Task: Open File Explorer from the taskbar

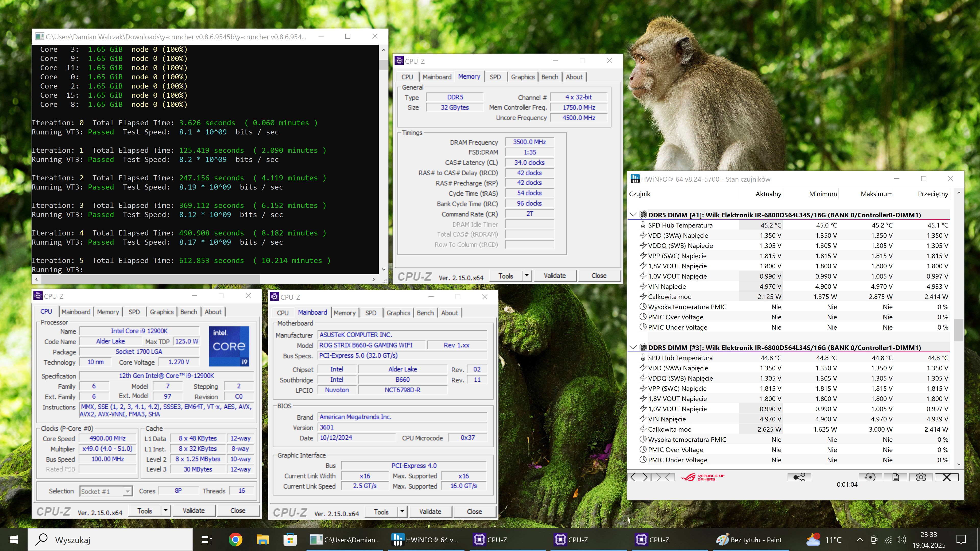Action: (263, 540)
